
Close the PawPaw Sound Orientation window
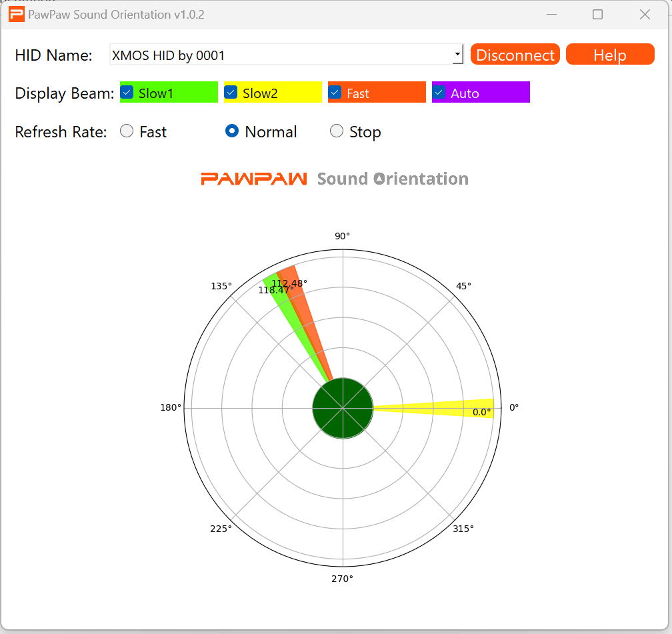click(x=645, y=15)
